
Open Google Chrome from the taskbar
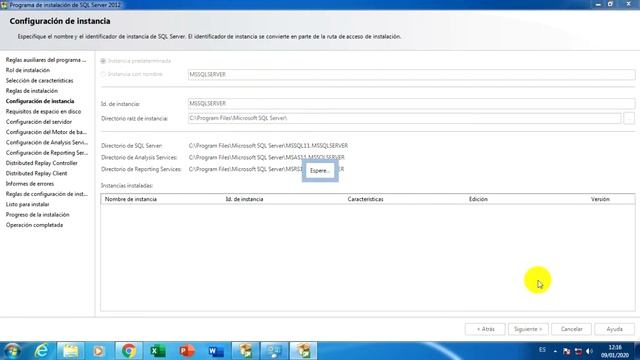(129, 351)
